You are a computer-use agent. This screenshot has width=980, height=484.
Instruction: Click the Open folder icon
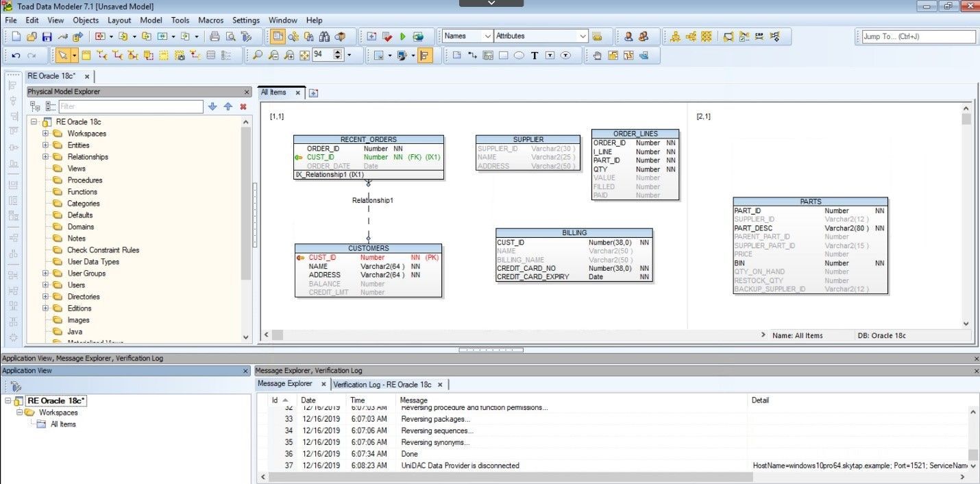tap(32, 36)
